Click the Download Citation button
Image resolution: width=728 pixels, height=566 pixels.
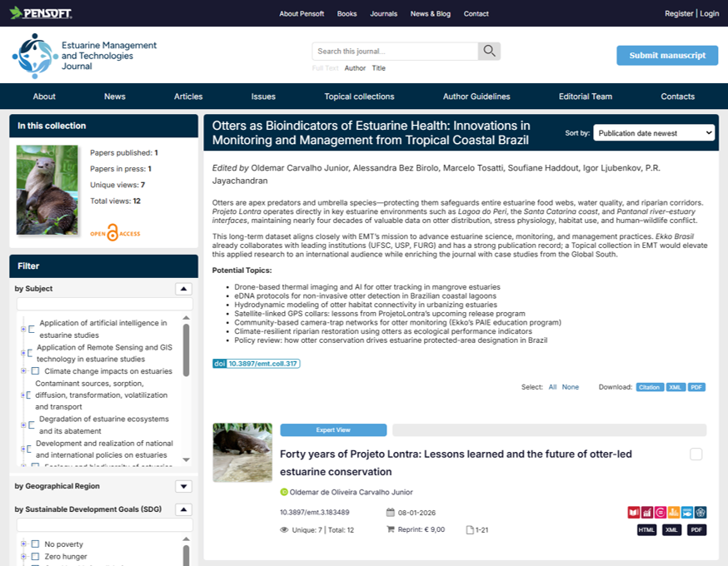[650, 387]
